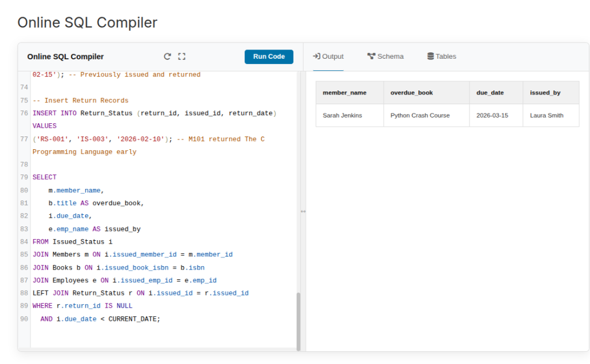Select the Python Crash Course cell
This screenshot has height=364, width=590.
[x=420, y=115]
